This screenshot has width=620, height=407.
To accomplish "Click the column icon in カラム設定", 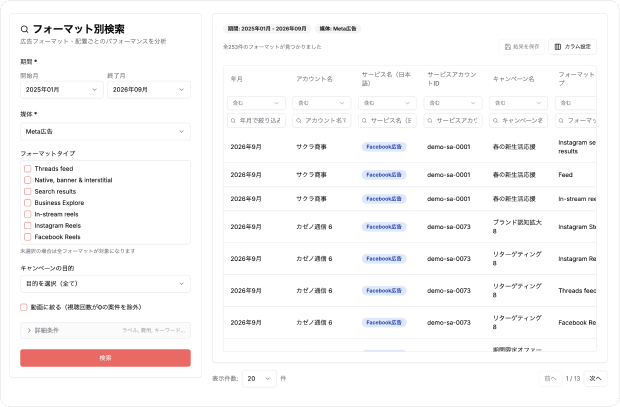I will click(558, 47).
